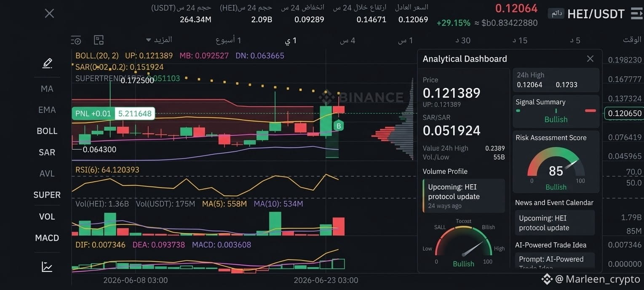Select the 1 day timeframe tab
The width and height of the screenshot is (644, 290).
tap(291, 40)
